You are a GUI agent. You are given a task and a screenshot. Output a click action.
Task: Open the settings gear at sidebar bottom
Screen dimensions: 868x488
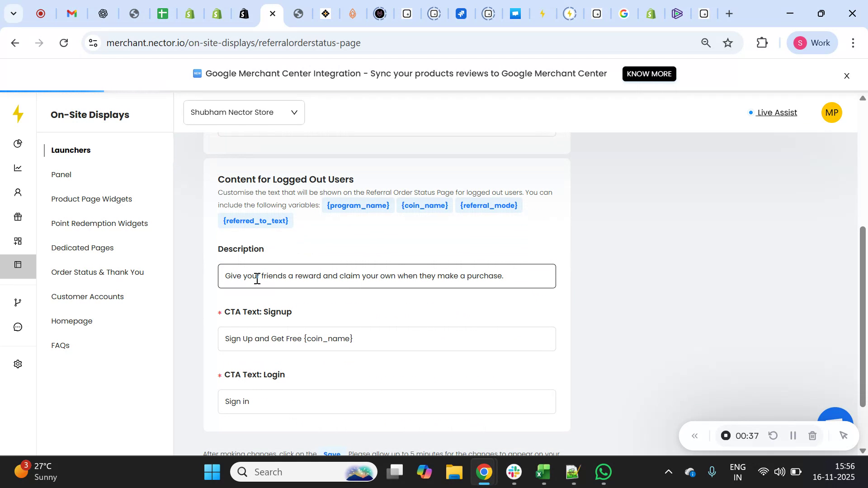(x=18, y=363)
